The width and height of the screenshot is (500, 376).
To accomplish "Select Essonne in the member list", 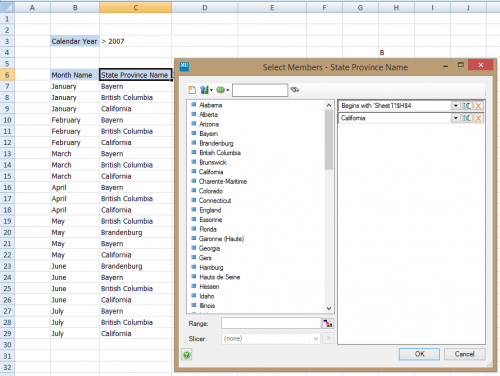I will click(x=211, y=220).
